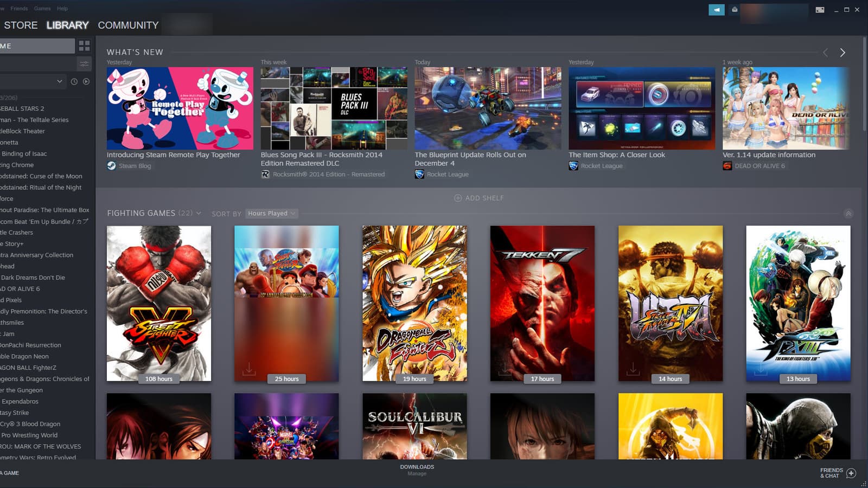Select Double Dragon Neon in sidebar

(x=24, y=357)
